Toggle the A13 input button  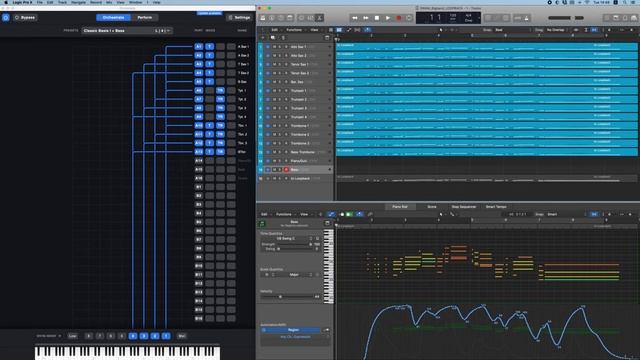pyautogui.click(x=199, y=152)
